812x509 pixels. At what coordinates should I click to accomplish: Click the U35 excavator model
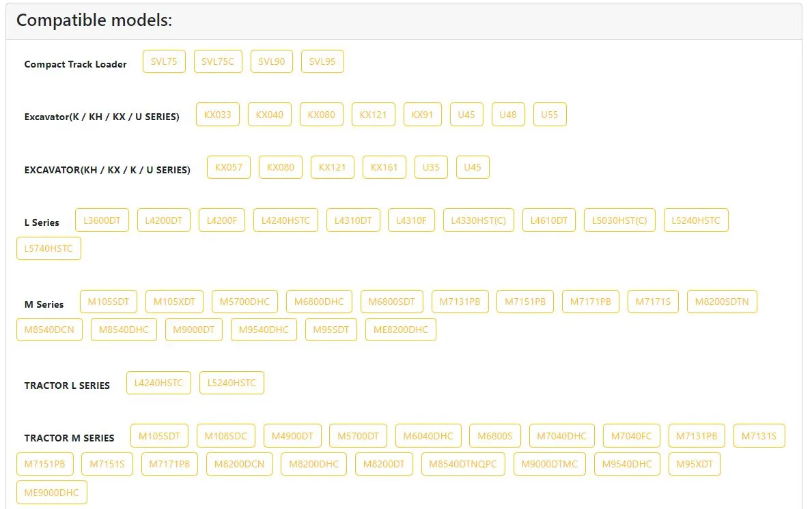click(x=431, y=167)
